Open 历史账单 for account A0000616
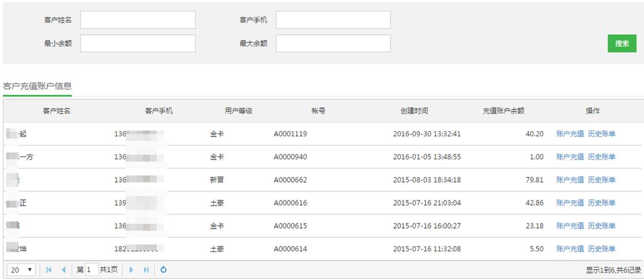The width and height of the screenshot is (644, 279). point(601,203)
